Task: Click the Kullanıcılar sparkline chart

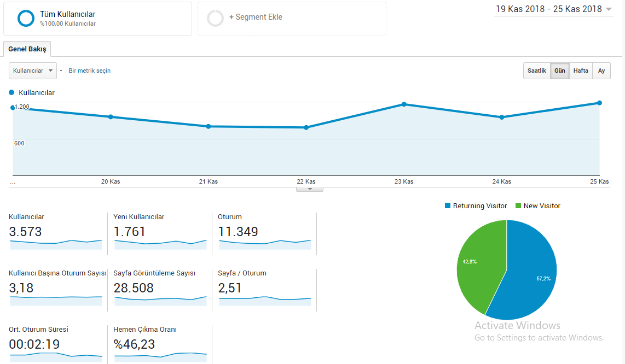Action: click(x=56, y=244)
